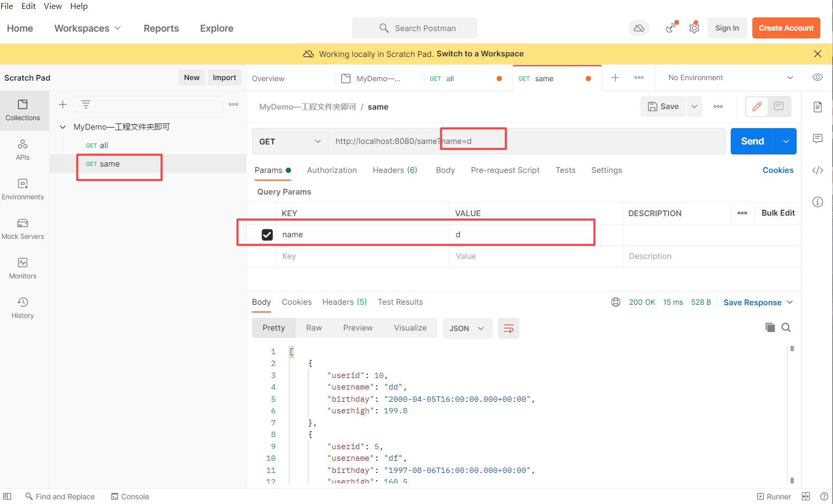
Task: Open the comments side icon
Action: tap(818, 139)
